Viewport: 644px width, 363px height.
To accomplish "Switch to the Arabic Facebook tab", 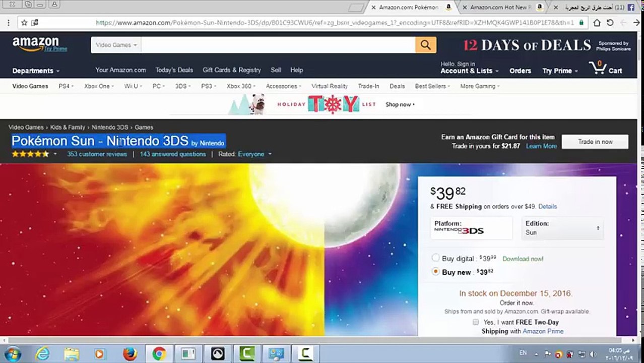I will tap(595, 8).
